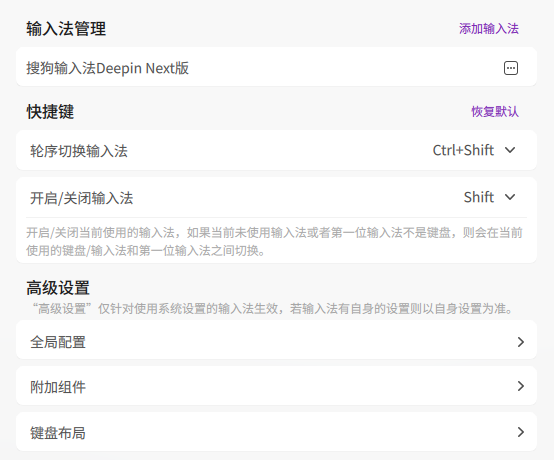Click the 开启/关闭输入法 label
Image resolution: width=554 pixels, height=460 pixels.
(82, 198)
